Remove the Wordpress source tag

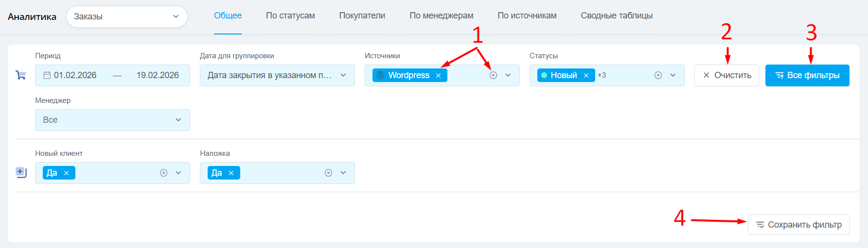tap(438, 76)
